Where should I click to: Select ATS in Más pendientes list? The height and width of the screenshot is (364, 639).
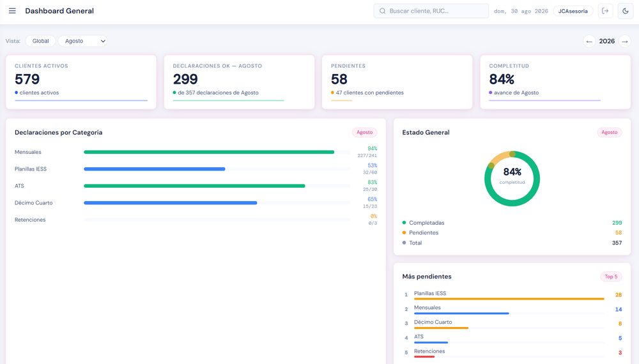[512, 338]
